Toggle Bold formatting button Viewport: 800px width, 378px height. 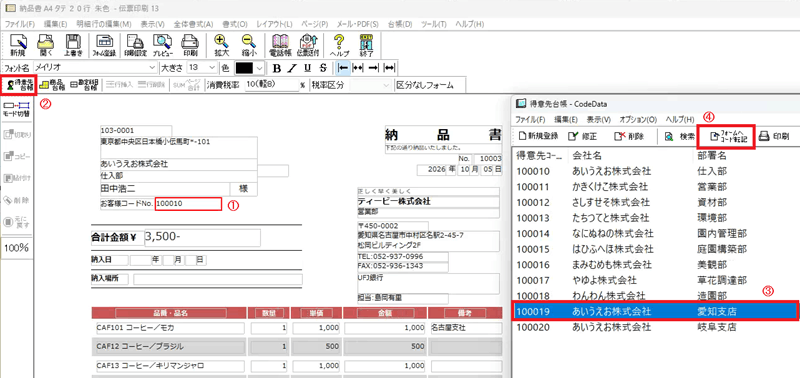click(277, 68)
